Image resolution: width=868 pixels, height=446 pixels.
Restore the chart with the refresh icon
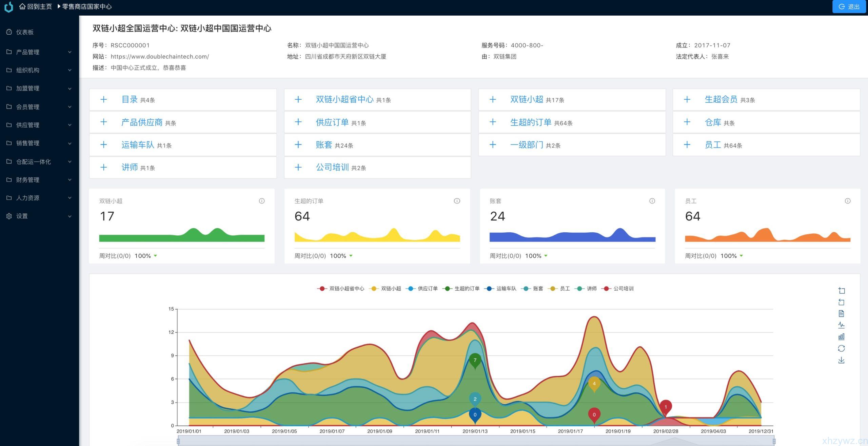click(x=842, y=348)
